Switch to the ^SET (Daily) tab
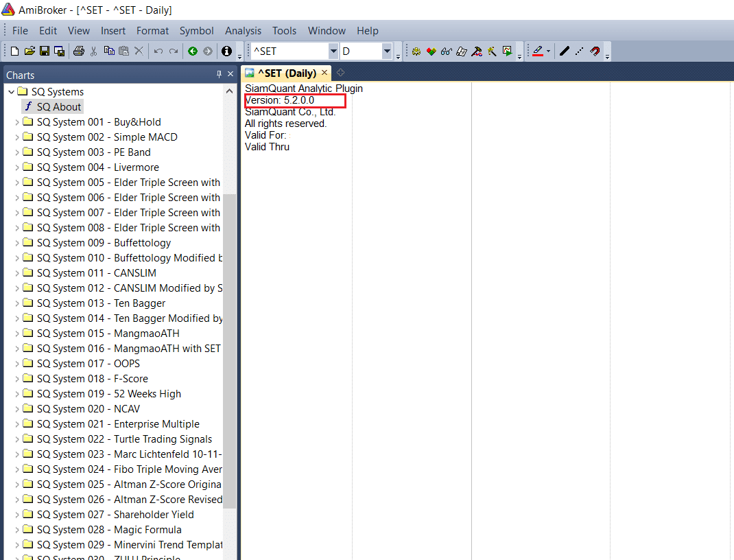Viewport: 734px width, 560px height. click(x=286, y=73)
